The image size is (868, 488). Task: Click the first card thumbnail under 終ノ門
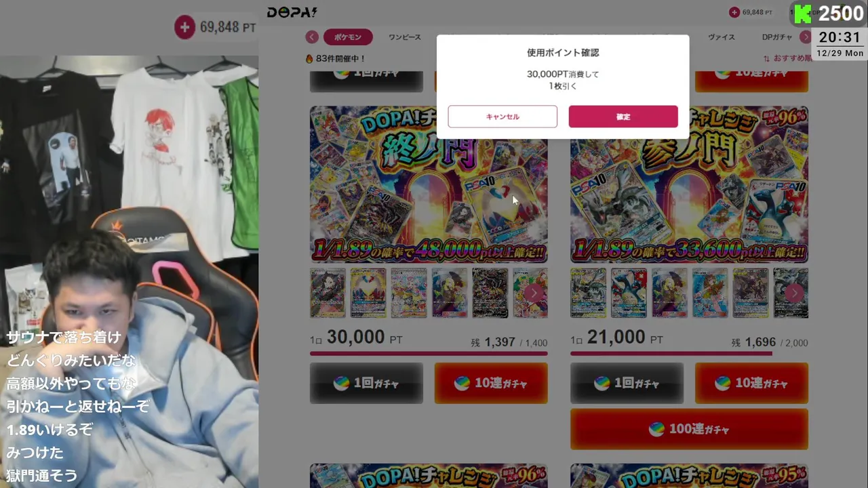pyautogui.click(x=328, y=293)
